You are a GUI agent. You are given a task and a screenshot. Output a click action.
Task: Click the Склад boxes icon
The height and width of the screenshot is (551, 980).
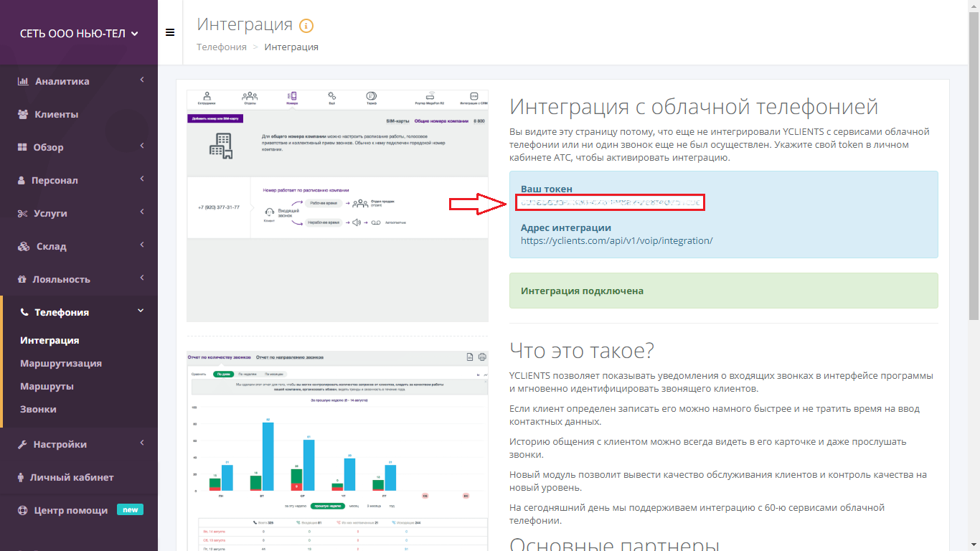(x=23, y=246)
